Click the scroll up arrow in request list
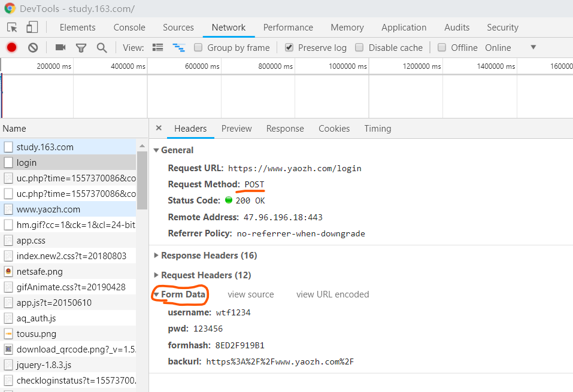The height and width of the screenshot is (392, 573). point(142,146)
